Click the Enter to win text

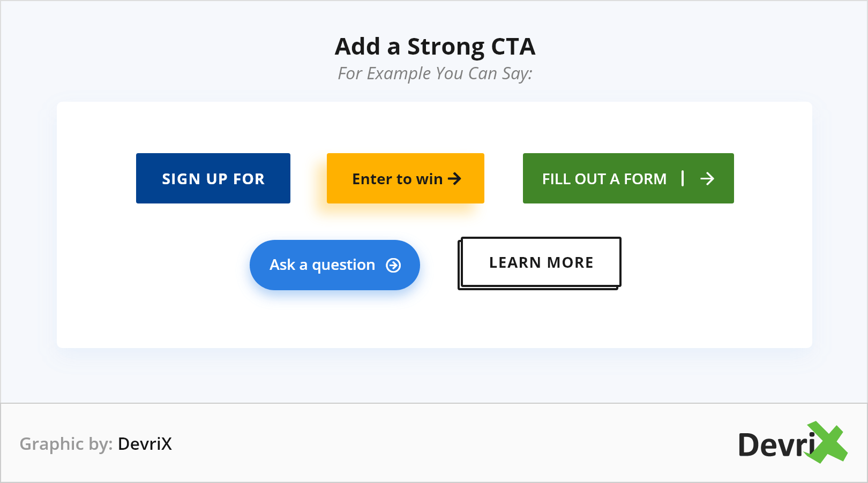pos(397,179)
